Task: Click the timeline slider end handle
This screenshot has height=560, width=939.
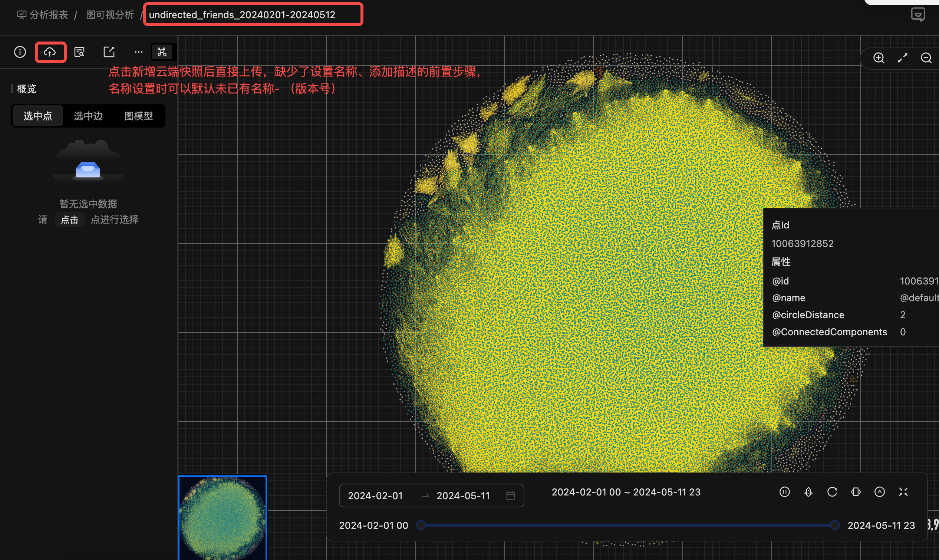Action: [x=834, y=525]
